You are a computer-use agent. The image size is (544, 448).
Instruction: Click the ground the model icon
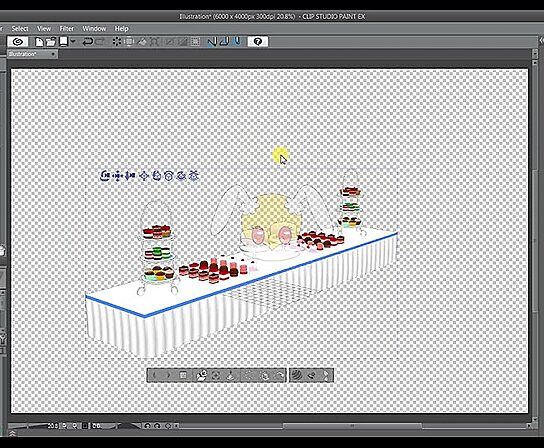(x=230, y=375)
